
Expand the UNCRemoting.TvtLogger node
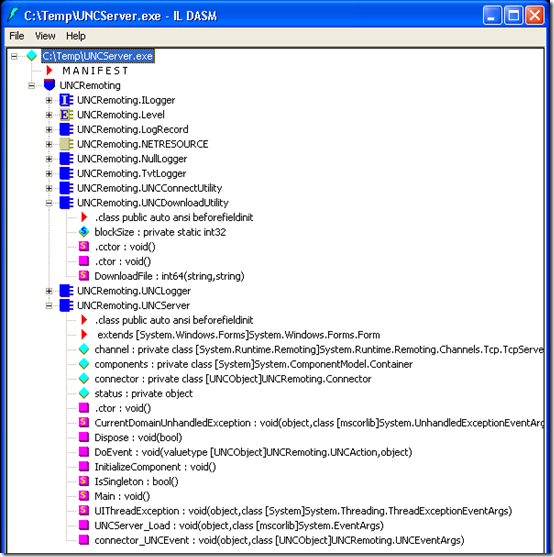[x=49, y=174]
